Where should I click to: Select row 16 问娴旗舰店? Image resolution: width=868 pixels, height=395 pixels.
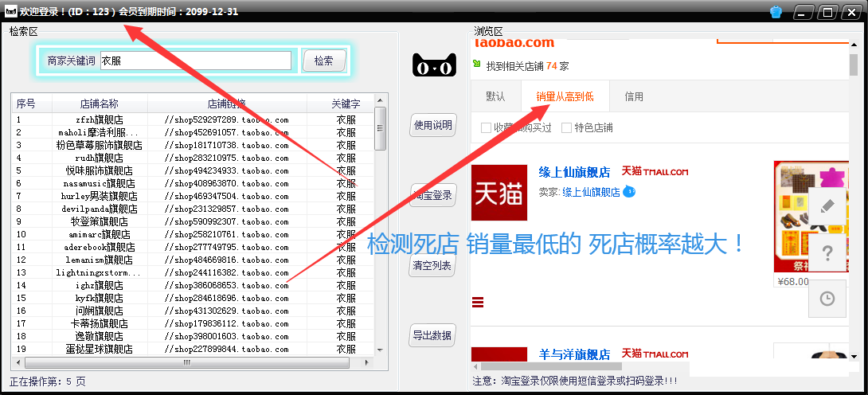click(x=193, y=311)
